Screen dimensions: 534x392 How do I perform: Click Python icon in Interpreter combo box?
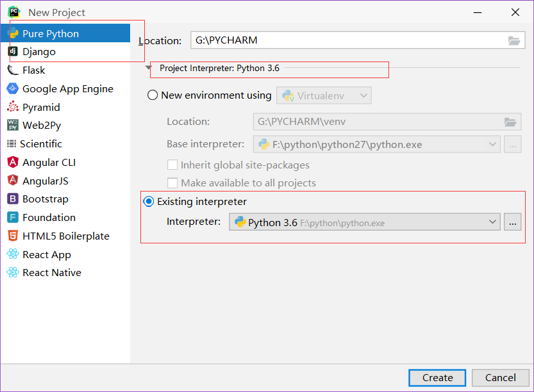[x=240, y=222]
